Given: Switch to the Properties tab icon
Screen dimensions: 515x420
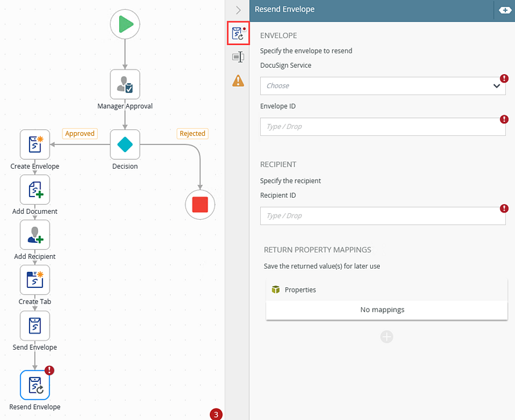Looking at the screenshot, I should click(238, 57).
